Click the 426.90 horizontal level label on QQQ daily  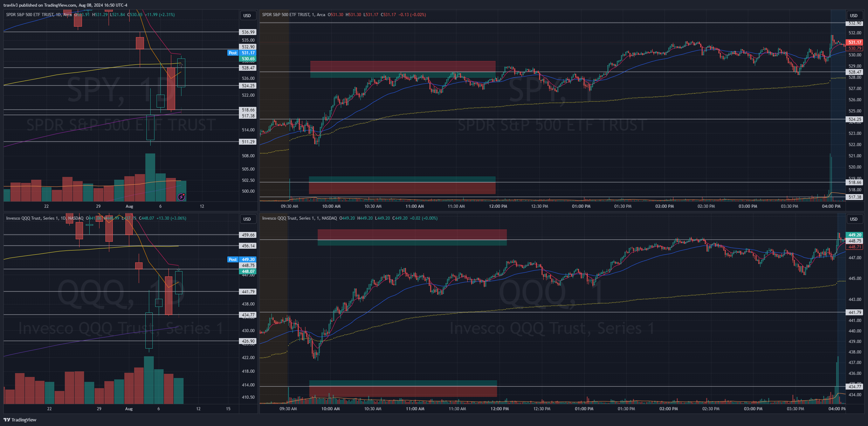[x=248, y=341]
